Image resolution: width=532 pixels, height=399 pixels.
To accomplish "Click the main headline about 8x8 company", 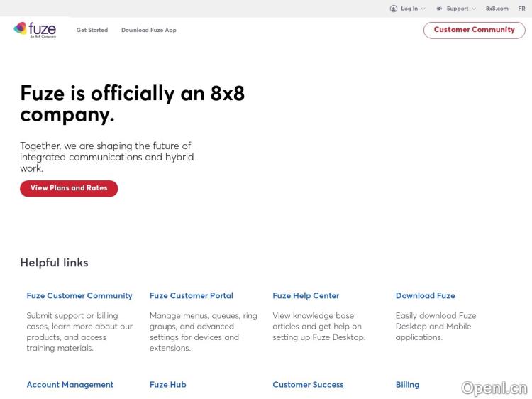I will 132,104.
